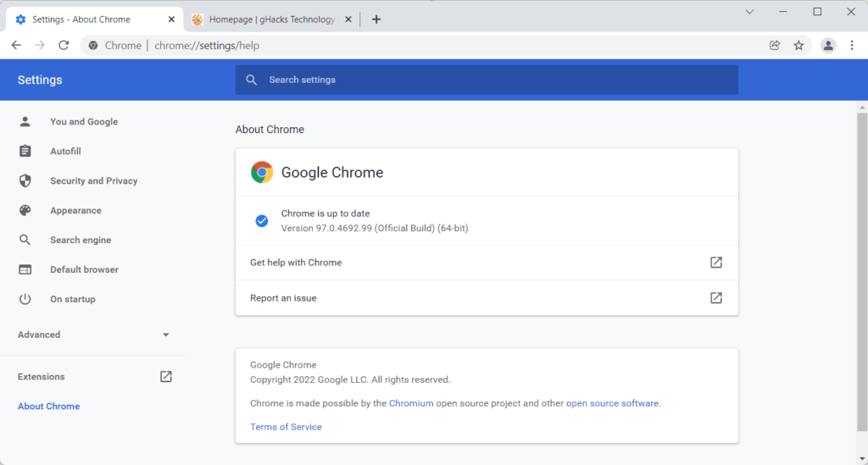The height and width of the screenshot is (465, 868).
Task: Click the You and Google person icon
Action: [x=25, y=122]
